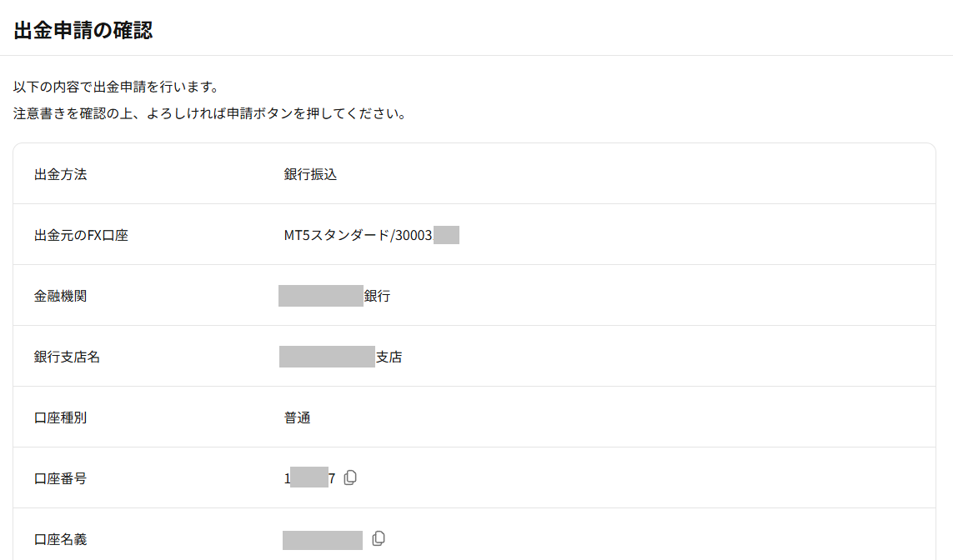Viewport: 953px width, 560px height.
Task: Copy the account holder name (口座名義)
Action: coord(379,538)
